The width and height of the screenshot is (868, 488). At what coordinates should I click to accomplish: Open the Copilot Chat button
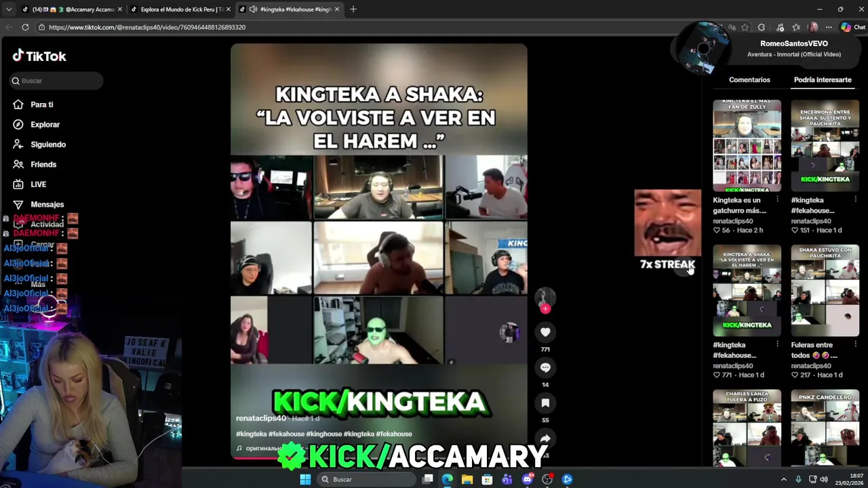click(852, 27)
